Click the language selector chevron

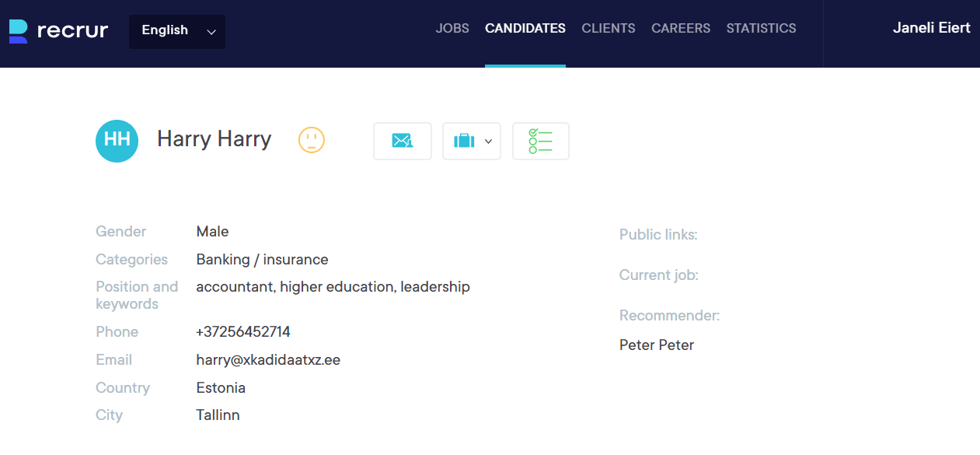pos(211,32)
